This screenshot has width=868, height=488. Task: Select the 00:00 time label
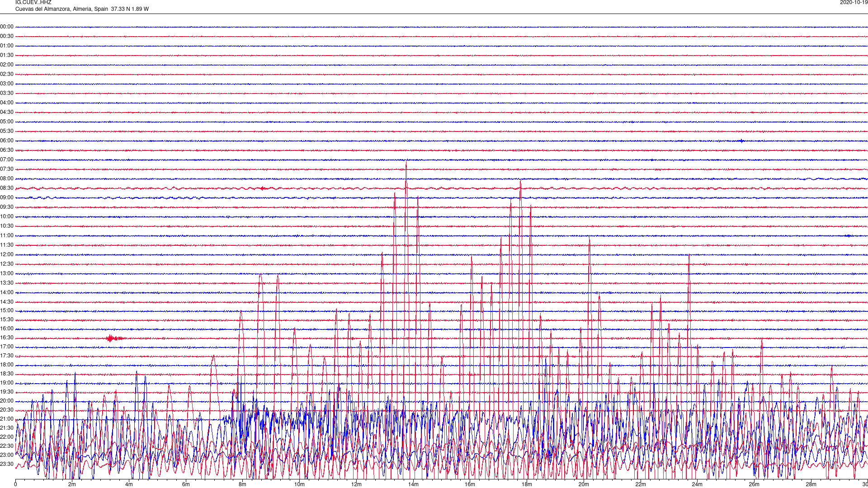tap(7, 27)
